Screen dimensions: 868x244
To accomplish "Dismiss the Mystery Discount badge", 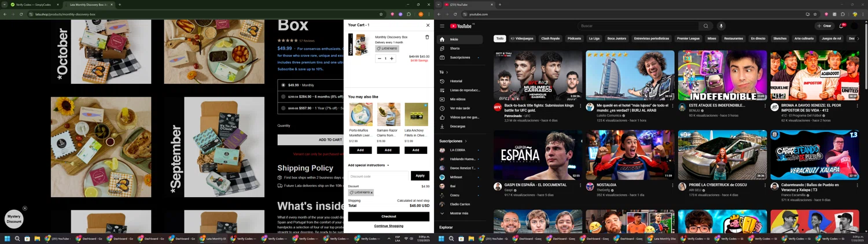I will pos(25,208).
